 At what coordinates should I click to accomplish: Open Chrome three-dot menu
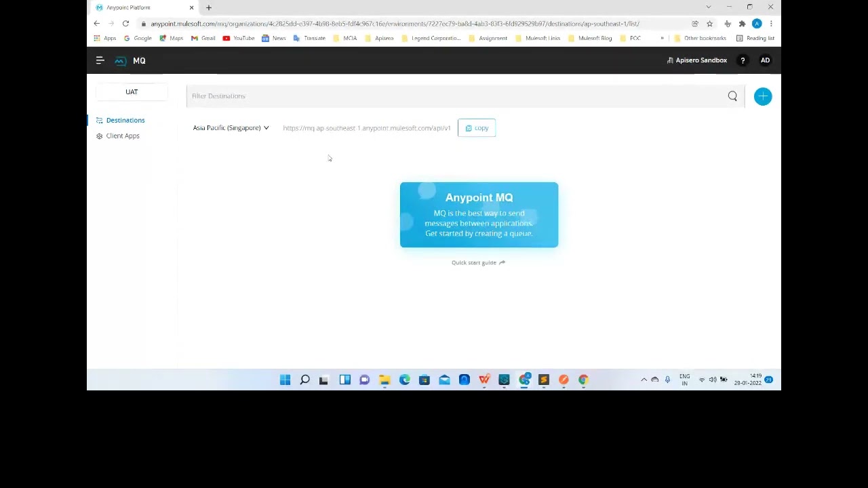(x=771, y=24)
